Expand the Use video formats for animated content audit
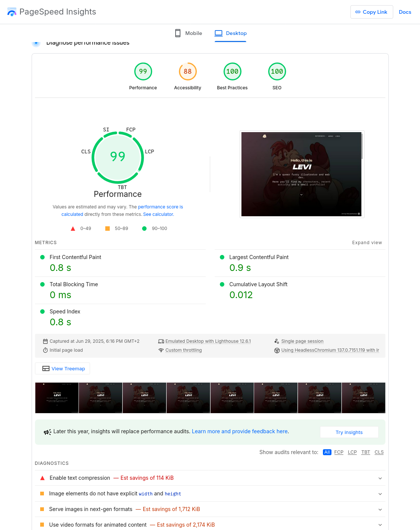The width and height of the screenshot is (420, 530). pyautogui.click(x=380, y=525)
